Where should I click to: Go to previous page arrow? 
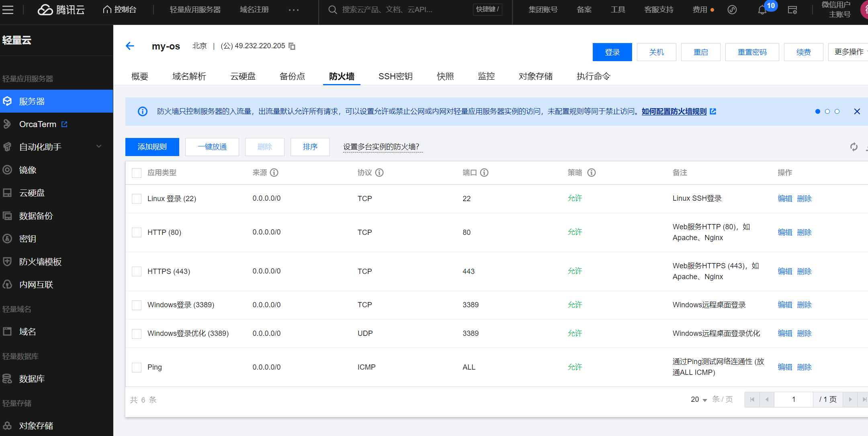tap(767, 399)
